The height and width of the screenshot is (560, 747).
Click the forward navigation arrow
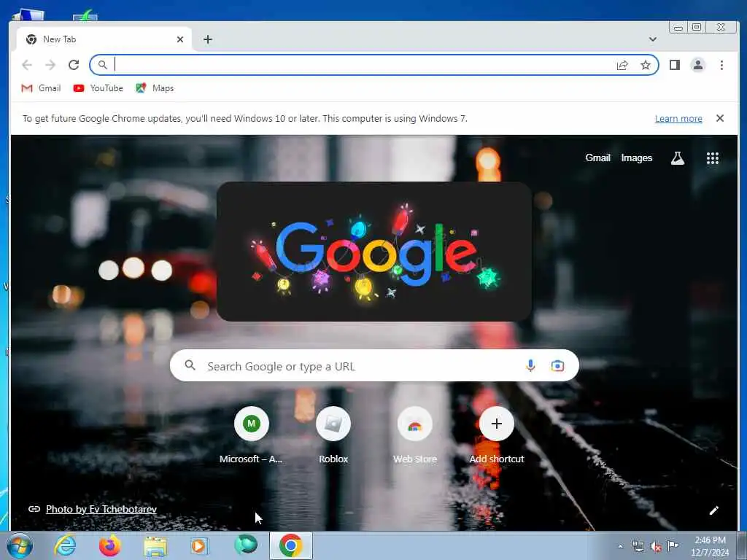point(50,65)
